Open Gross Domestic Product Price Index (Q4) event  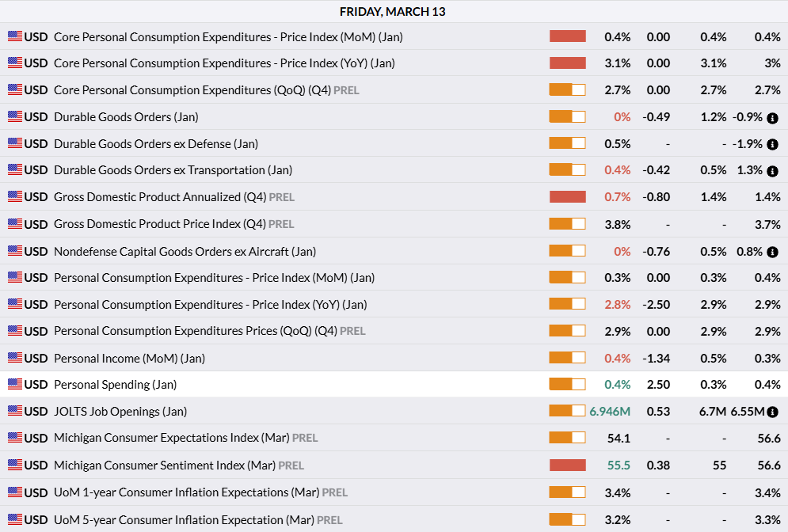point(159,224)
